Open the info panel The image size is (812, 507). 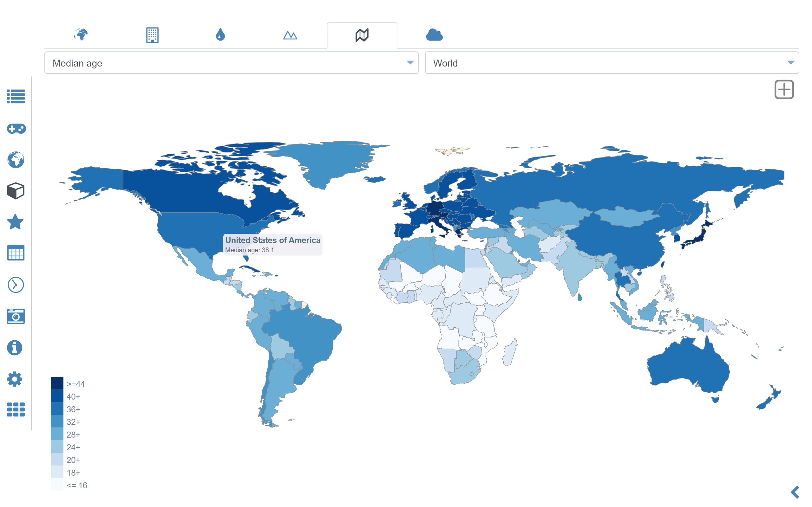pos(16,348)
